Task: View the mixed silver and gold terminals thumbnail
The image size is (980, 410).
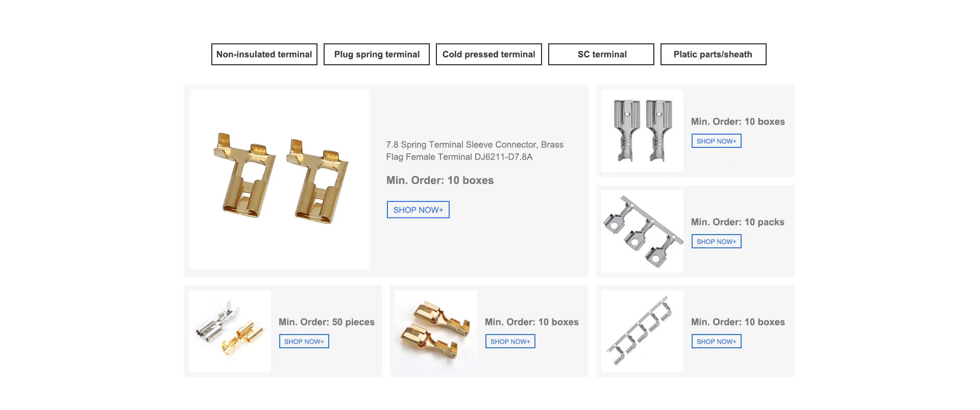Action: (x=230, y=331)
